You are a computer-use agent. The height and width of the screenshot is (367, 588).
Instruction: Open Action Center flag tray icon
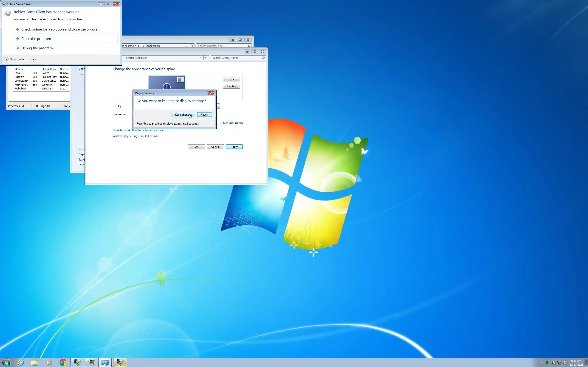pos(554,363)
